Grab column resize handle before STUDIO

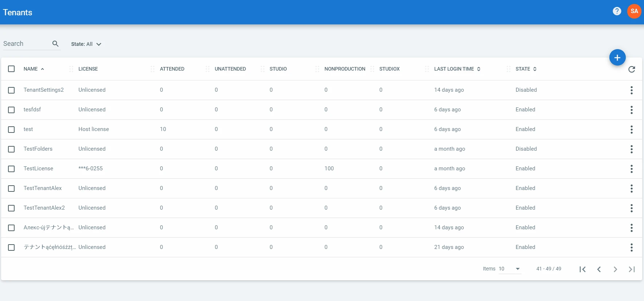[262, 69]
